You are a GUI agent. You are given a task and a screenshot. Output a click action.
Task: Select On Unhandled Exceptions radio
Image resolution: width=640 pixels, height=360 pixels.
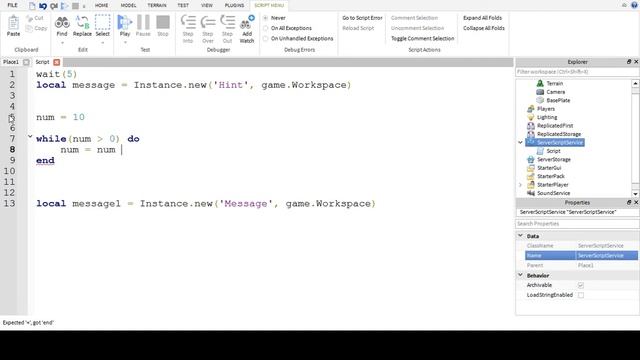pos(265,38)
